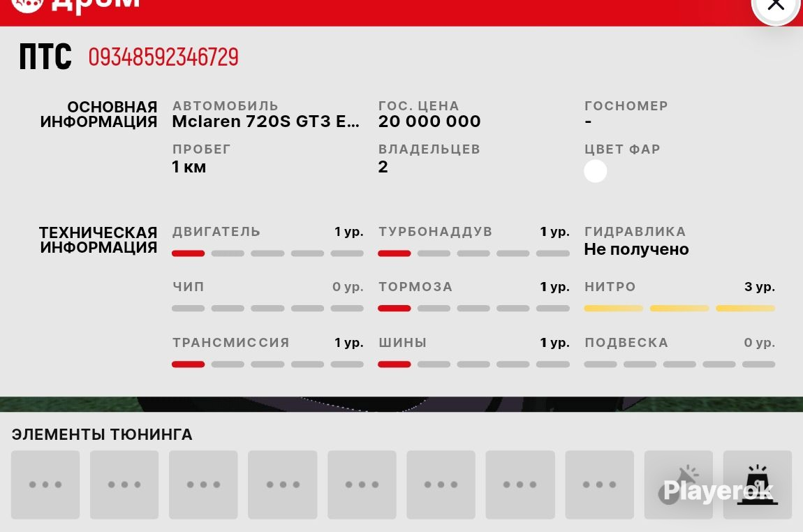
Task: Select the horn tuning element icon
Action: tap(679, 485)
